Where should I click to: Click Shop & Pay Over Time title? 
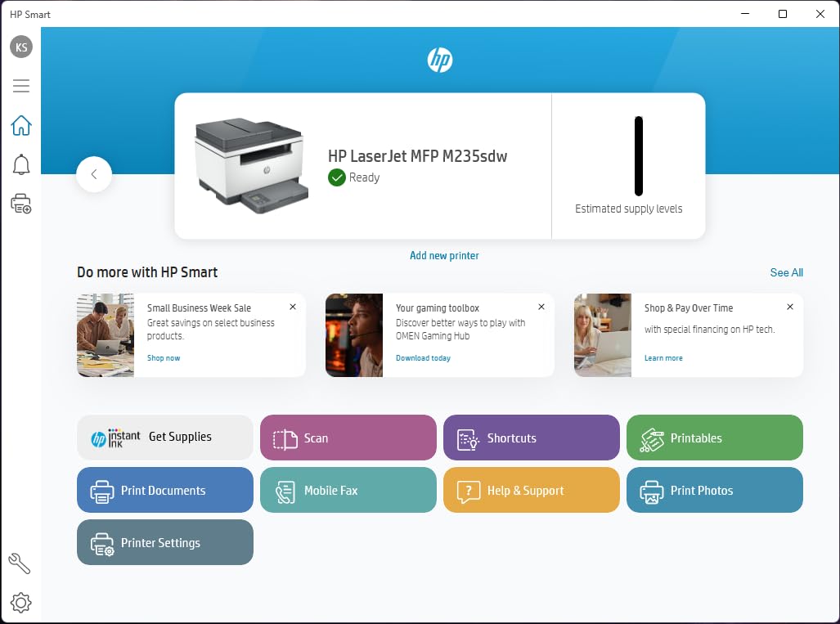(689, 308)
